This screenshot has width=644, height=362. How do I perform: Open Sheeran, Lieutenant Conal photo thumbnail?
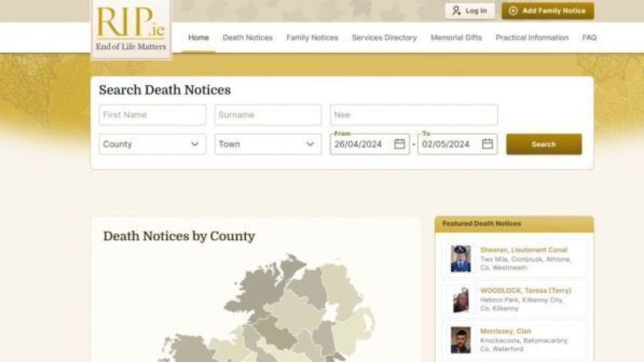click(460, 258)
